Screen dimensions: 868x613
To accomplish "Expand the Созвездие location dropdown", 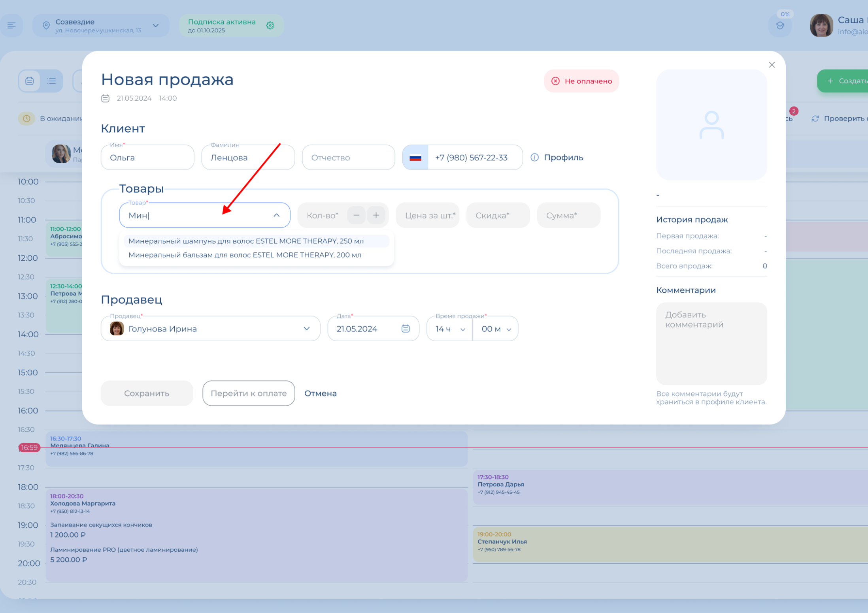I will [156, 26].
